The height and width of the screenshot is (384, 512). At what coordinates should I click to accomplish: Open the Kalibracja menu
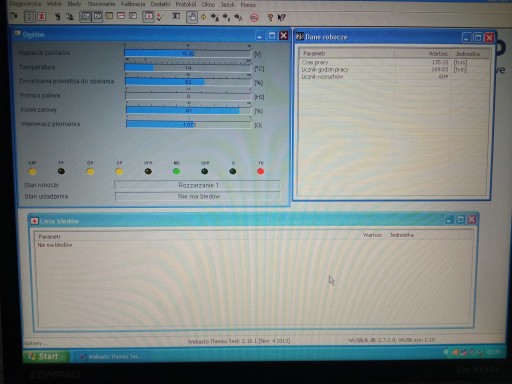point(133,4)
